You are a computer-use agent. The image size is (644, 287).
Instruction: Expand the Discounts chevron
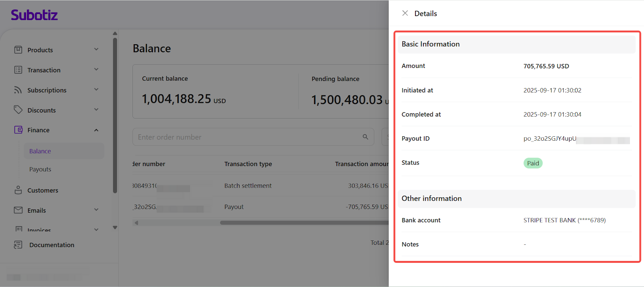[x=96, y=110]
